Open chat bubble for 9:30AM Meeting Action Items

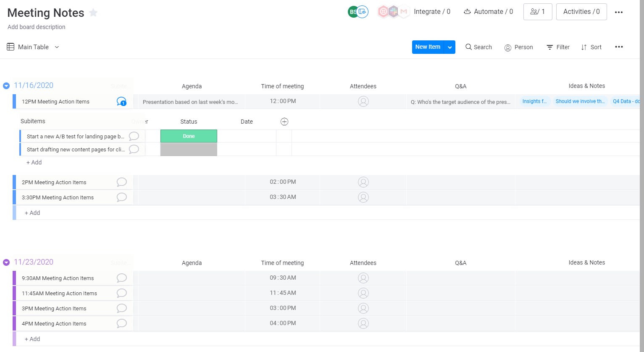(121, 278)
